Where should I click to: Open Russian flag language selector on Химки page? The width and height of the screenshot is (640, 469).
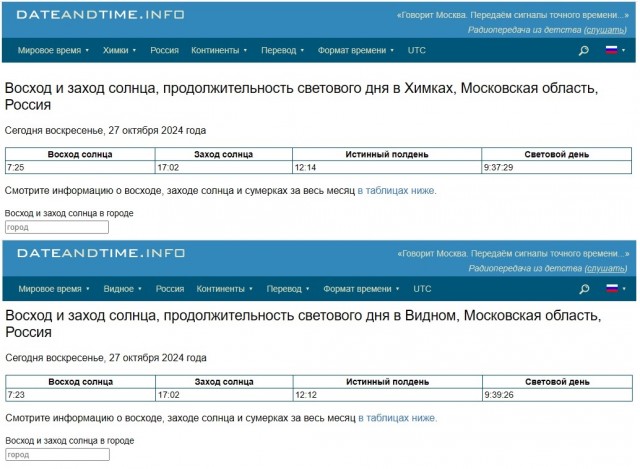click(615, 50)
